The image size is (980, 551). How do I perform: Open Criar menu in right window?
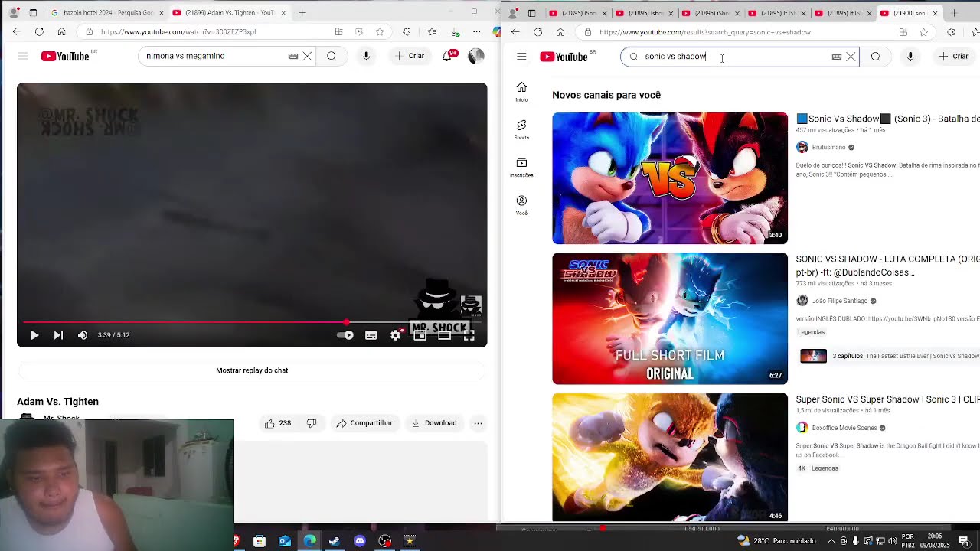click(x=954, y=57)
